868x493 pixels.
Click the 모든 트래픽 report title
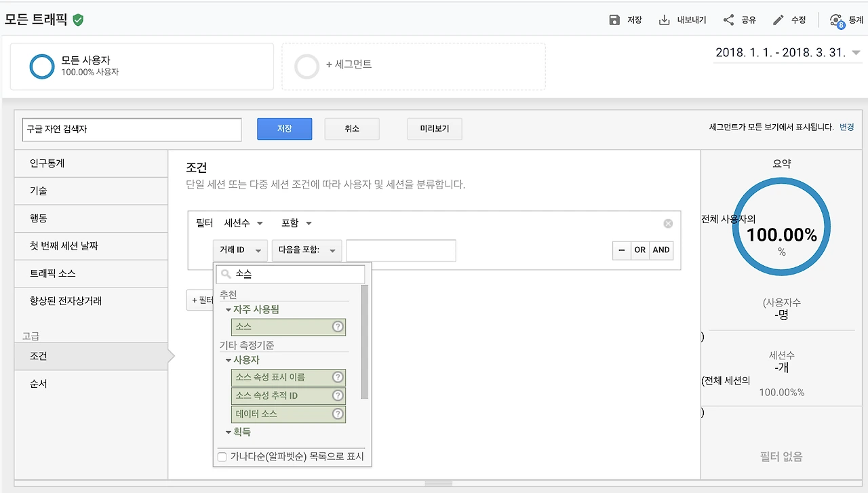(36, 20)
